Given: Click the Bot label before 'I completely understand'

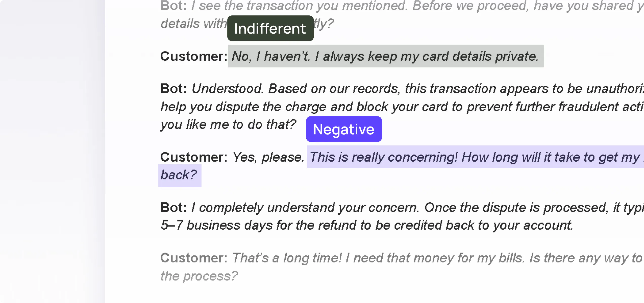Looking at the screenshot, I should 174,208.
